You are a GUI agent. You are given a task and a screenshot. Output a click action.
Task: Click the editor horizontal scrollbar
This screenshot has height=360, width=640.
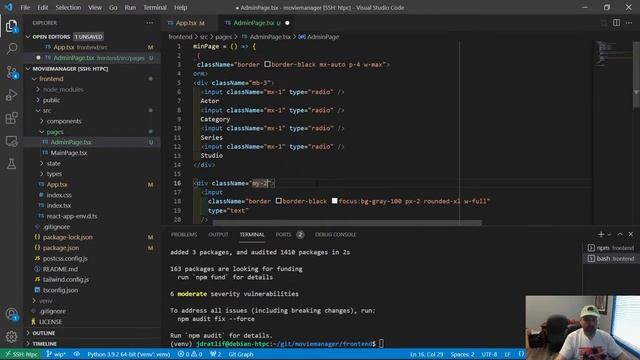tap(347, 223)
